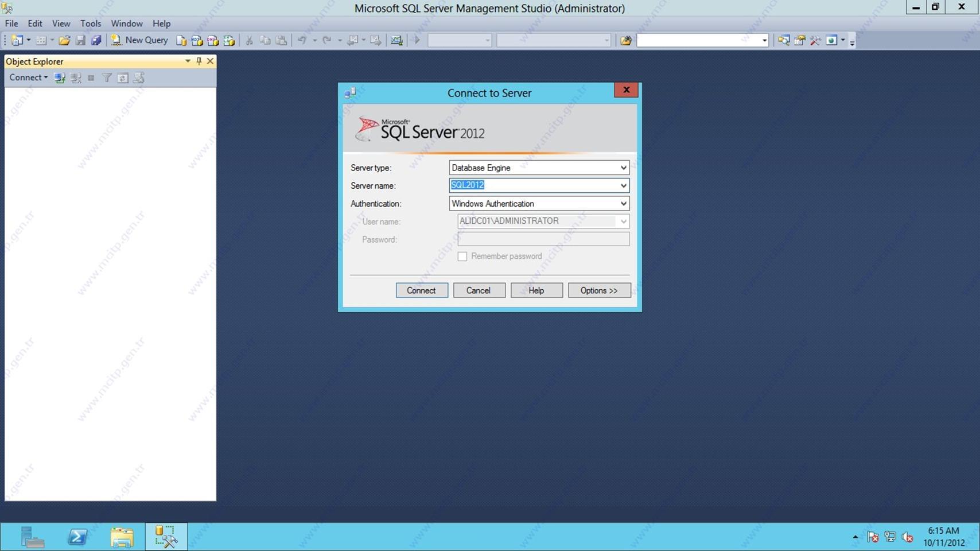
Task: Open the Tools menu
Action: tap(91, 24)
